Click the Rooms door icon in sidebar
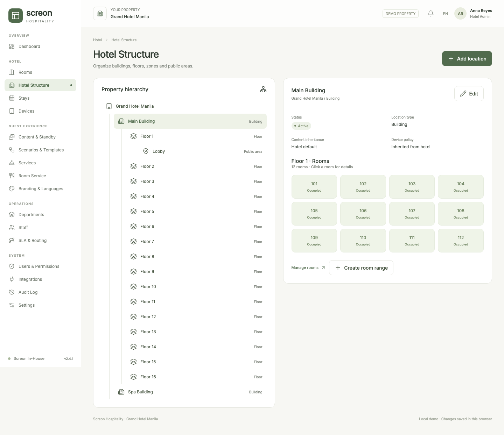Screen dimensions: 504x435 [12, 72]
